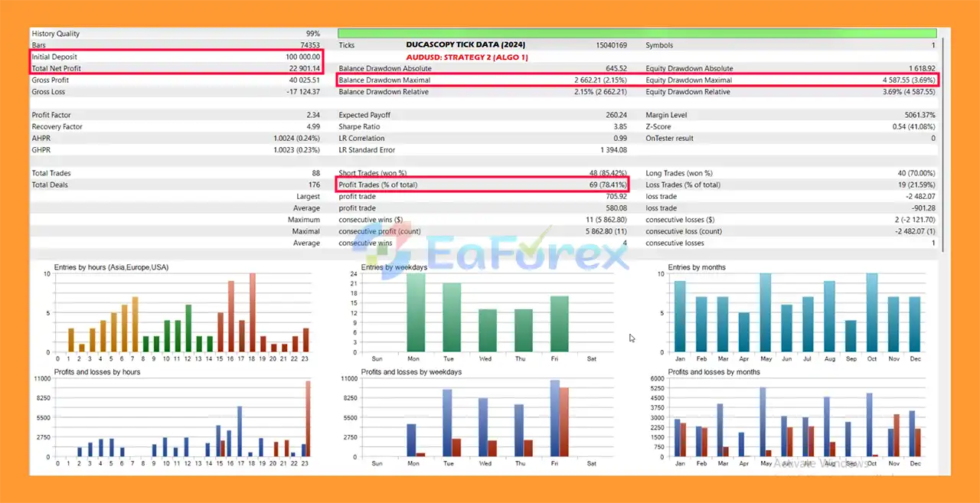Click the average profit trade value 580.08
The width and height of the screenshot is (980, 503).
tap(616, 208)
